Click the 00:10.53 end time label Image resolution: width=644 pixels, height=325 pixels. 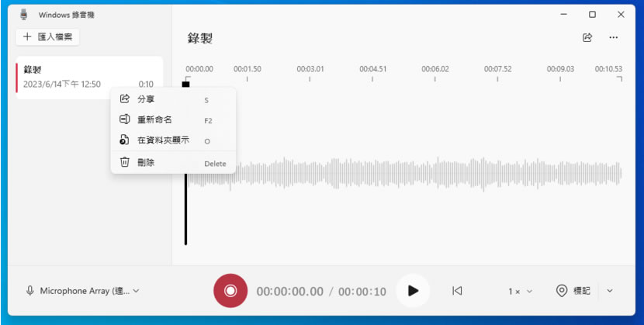(x=608, y=69)
